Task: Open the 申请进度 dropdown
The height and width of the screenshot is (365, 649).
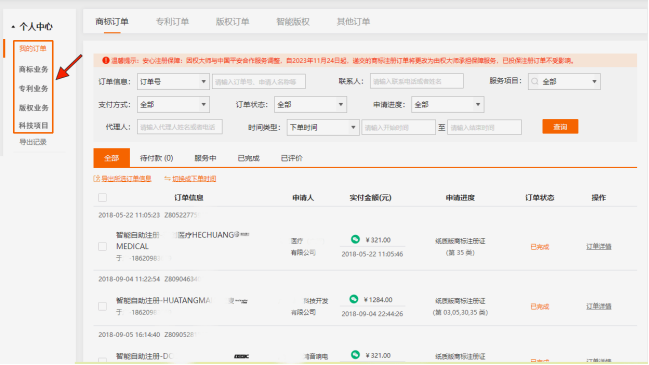Action: 447,105
